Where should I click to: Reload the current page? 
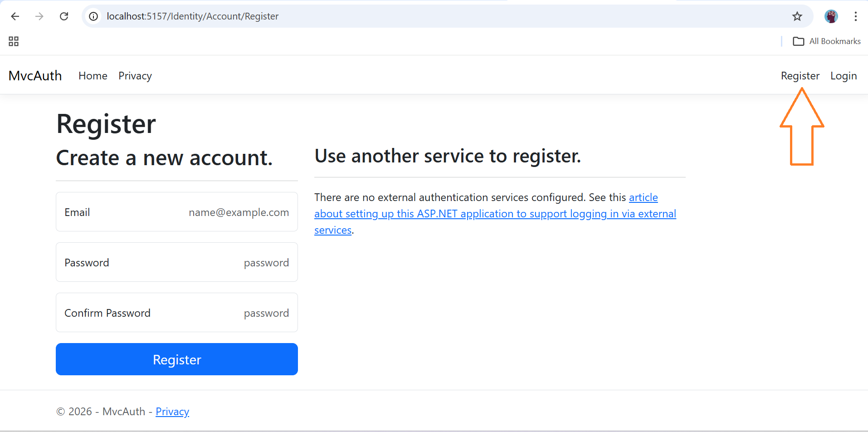point(64,16)
